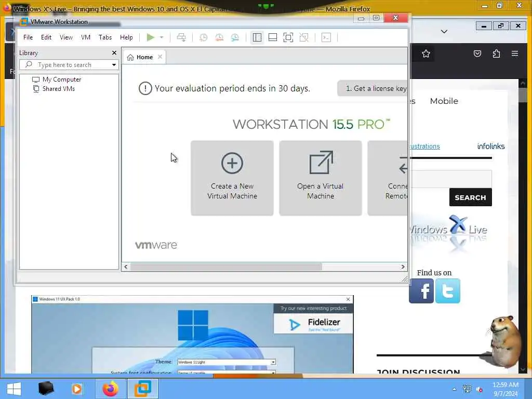Open the power options dropdown arrow
Image resolution: width=532 pixels, height=399 pixels.
(x=162, y=37)
